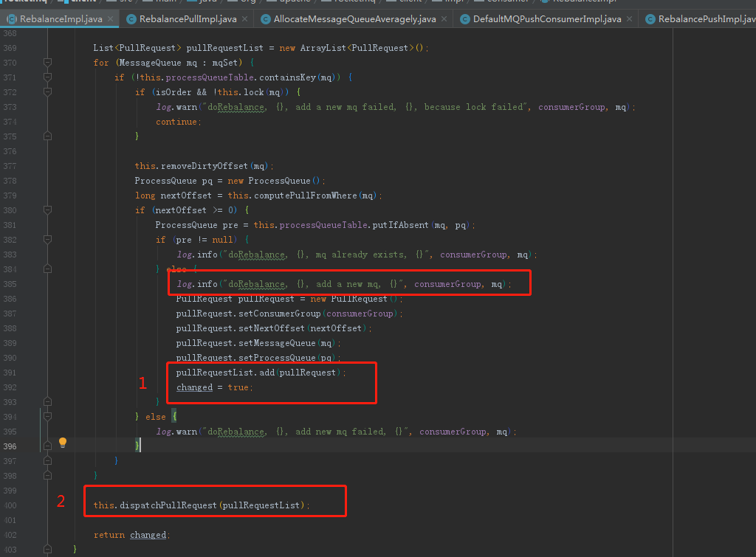
Task: Click line number 400 in the gutter
Action: click(10, 505)
